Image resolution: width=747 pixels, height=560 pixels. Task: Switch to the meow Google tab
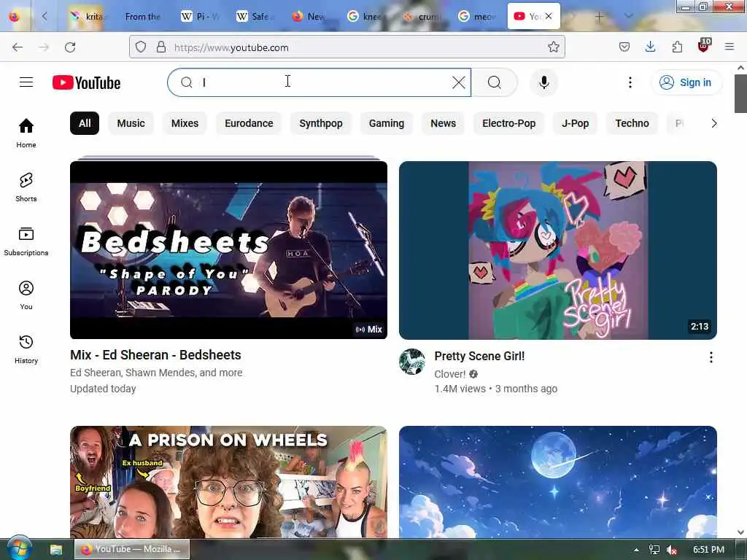(x=477, y=17)
